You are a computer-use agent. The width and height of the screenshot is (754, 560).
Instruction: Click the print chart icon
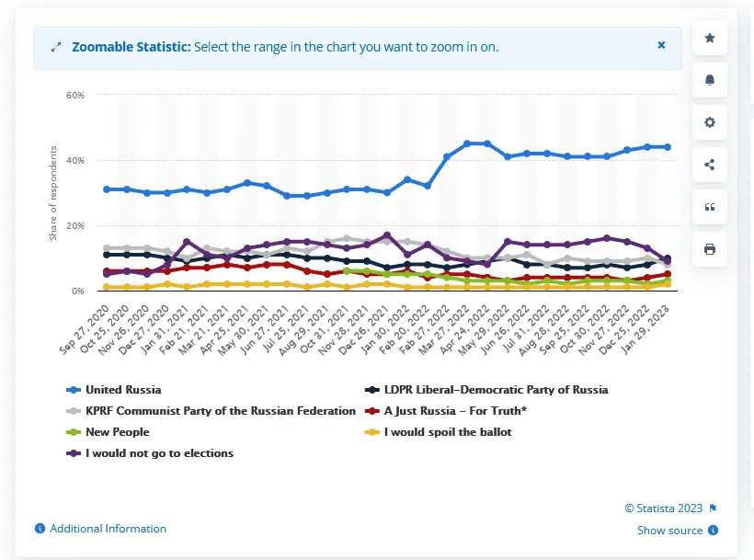pos(709,249)
